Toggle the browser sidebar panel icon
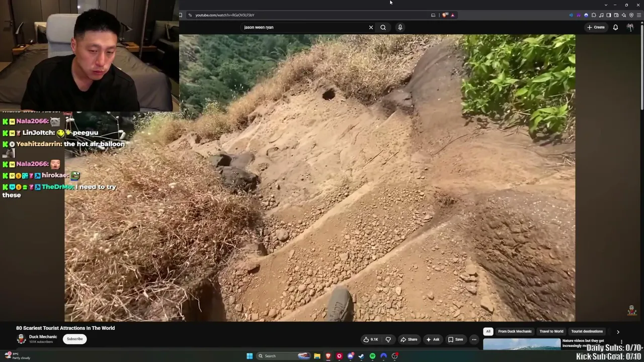The width and height of the screenshot is (644, 362). 609,15
